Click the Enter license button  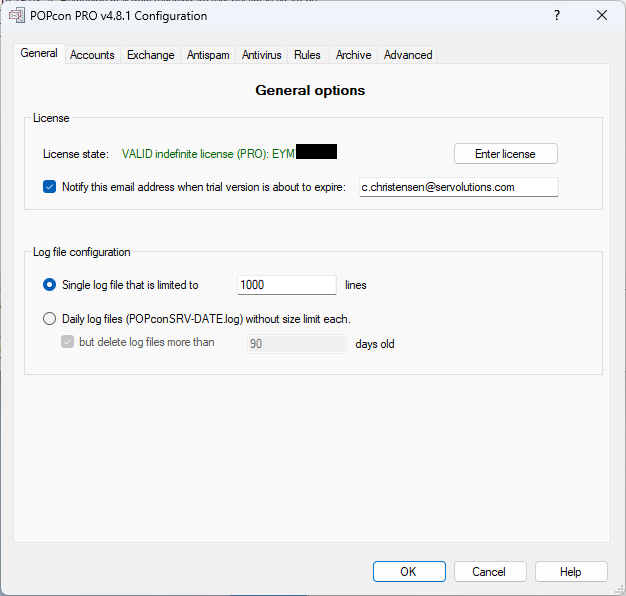505,154
